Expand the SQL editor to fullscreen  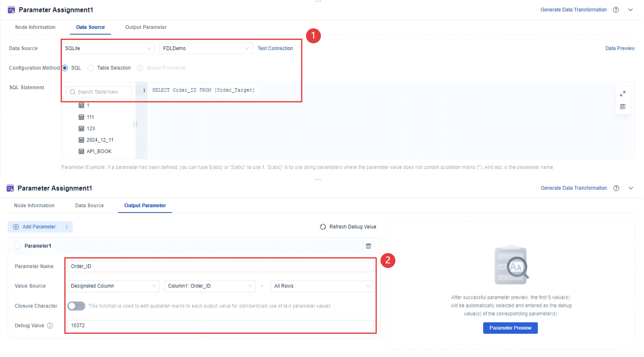pyautogui.click(x=622, y=94)
